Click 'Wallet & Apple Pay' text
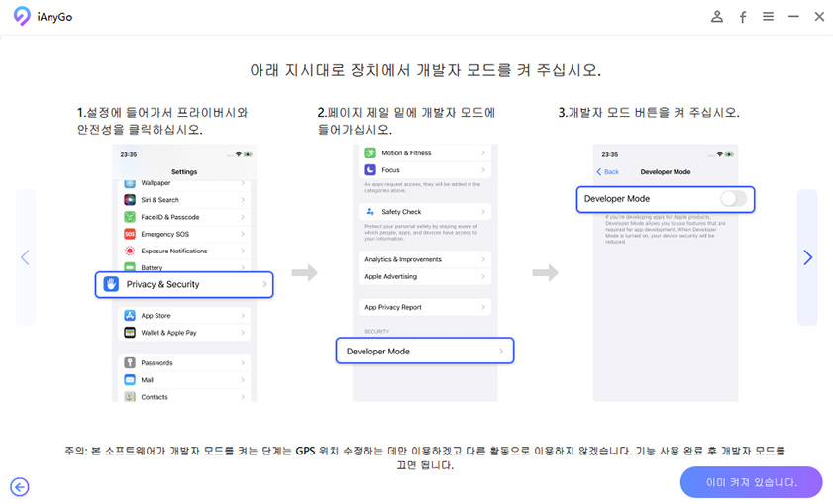The width and height of the screenshot is (833, 504). coord(168,333)
